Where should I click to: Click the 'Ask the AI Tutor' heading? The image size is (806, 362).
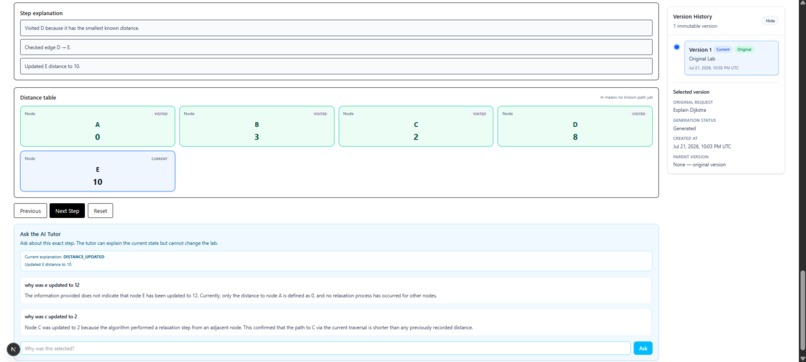pos(40,234)
